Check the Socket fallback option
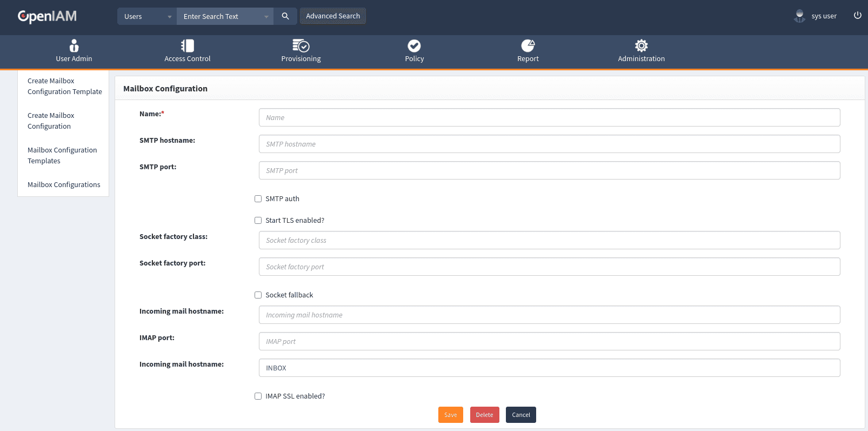868x431 pixels. (x=258, y=295)
